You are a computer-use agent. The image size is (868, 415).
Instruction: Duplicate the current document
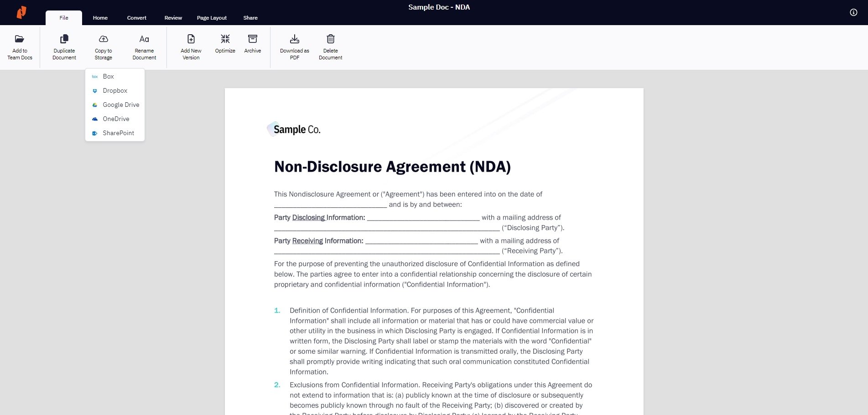[x=64, y=46]
